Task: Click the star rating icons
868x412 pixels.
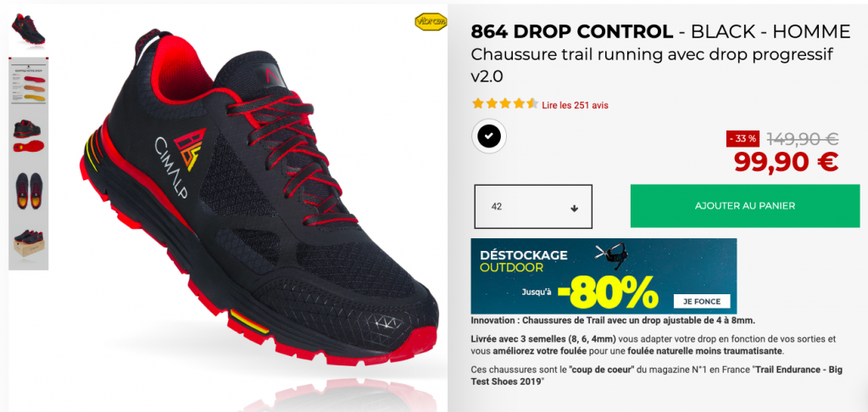Action: pos(504,103)
